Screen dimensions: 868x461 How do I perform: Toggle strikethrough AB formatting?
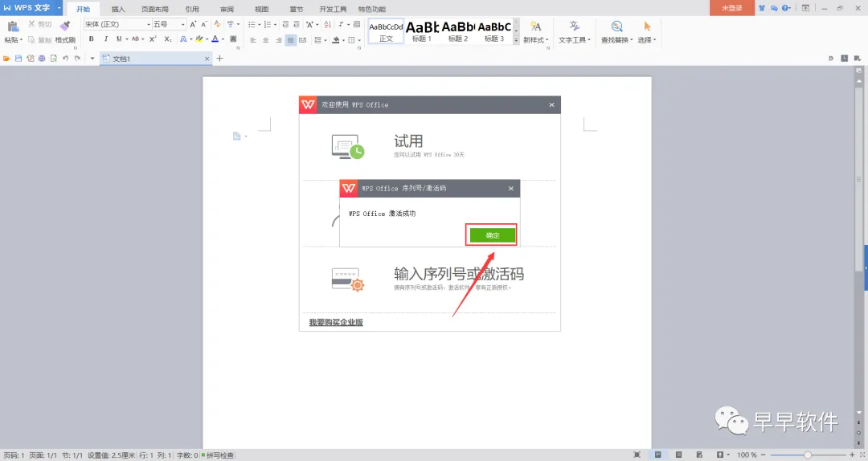(x=135, y=39)
